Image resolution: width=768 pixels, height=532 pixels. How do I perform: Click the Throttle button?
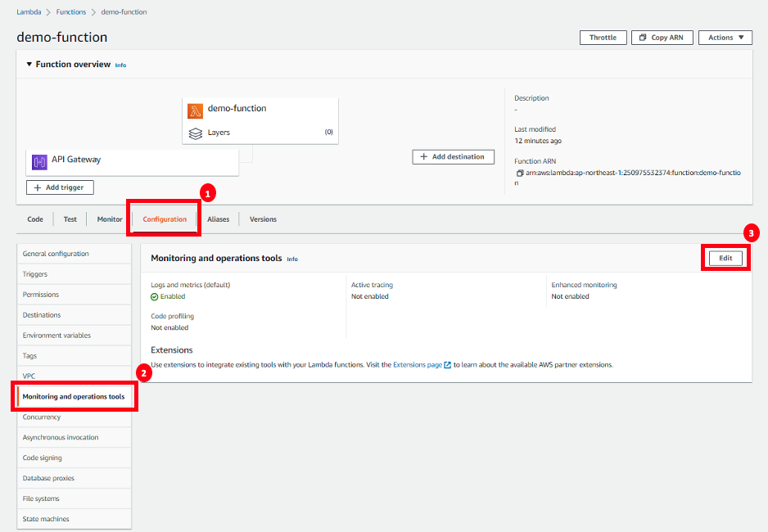click(x=603, y=38)
